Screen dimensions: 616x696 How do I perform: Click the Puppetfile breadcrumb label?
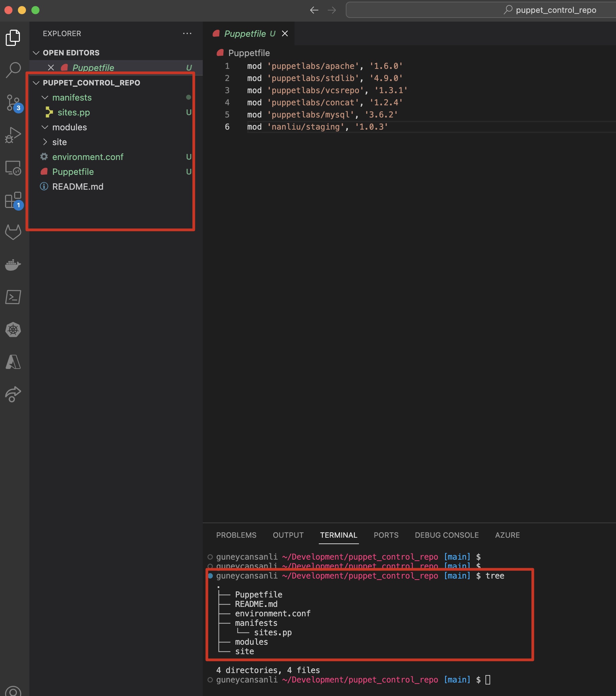(x=249, y=53)
